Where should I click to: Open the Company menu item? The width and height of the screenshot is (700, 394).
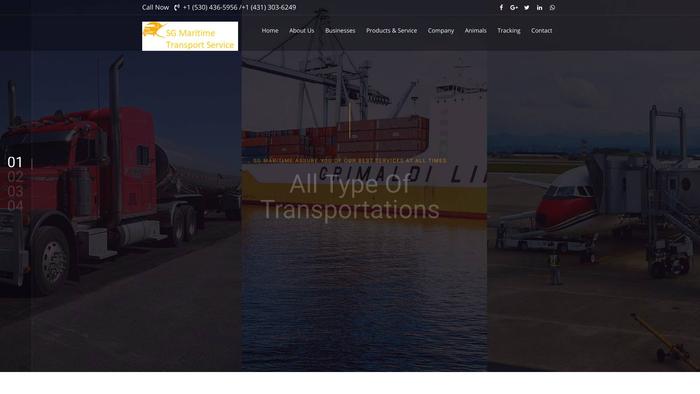(x=441, y=31)
